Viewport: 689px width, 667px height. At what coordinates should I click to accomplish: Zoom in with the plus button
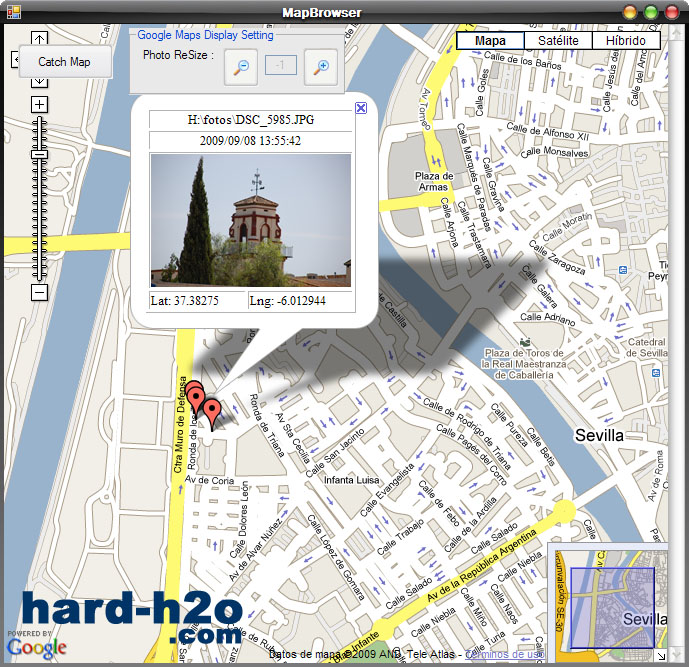40,105
